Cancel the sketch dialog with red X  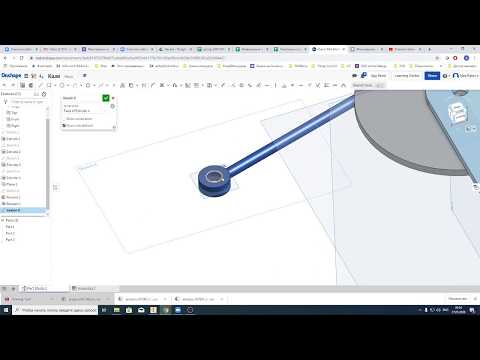click(x=113, y=98)
